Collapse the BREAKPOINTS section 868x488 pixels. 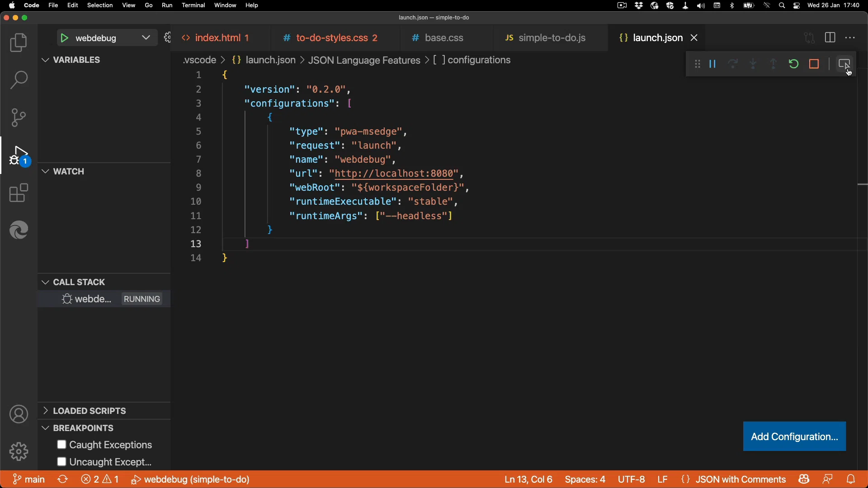coord(104,428)
